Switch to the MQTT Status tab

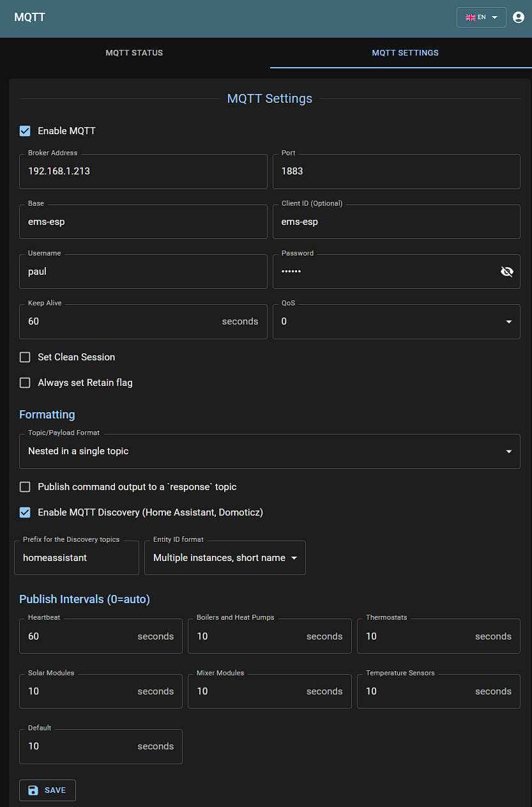pyautogui.click(x=134, y=53)
